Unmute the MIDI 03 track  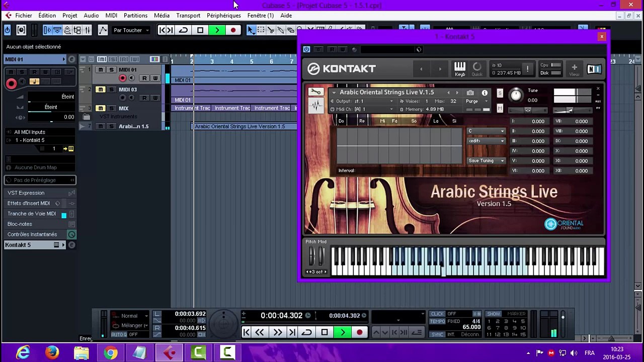(101, 89)
